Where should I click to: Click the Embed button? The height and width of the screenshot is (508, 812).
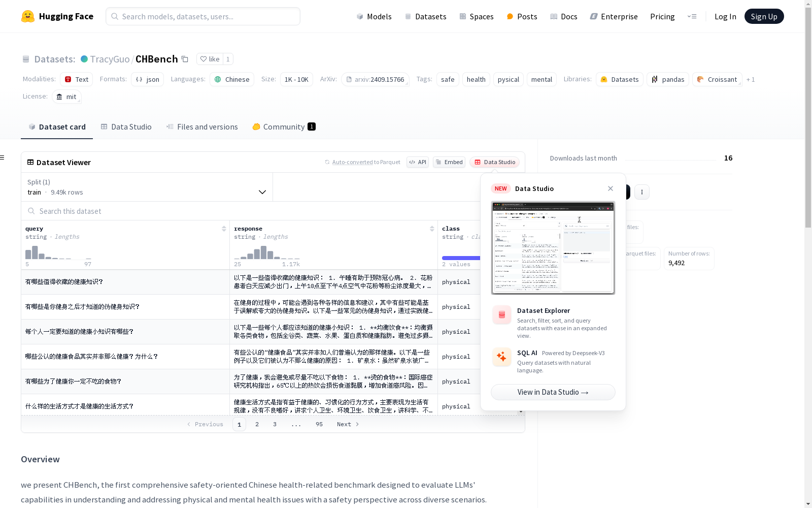449,162
